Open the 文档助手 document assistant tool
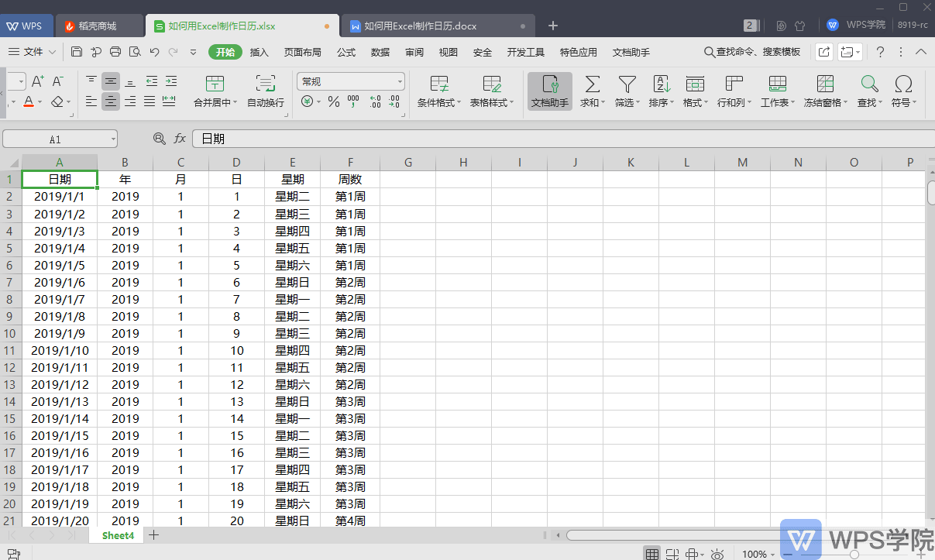Screen dimensions: 935x560 pos(550,91)
